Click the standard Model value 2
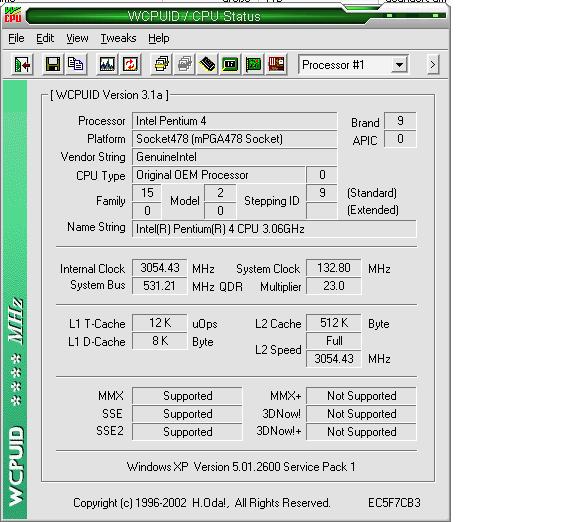Screen dimensions: 576x522 click(x=220, y=193)
